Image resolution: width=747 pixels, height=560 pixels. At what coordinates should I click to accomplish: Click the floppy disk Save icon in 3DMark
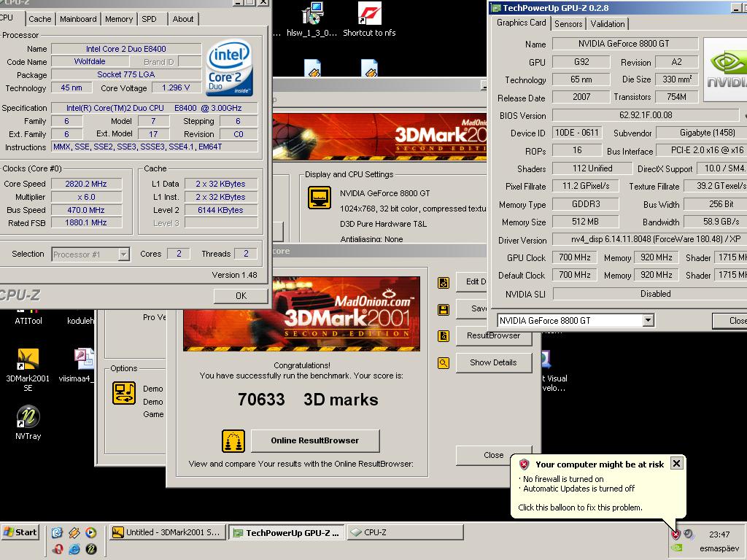click(444, 310)
